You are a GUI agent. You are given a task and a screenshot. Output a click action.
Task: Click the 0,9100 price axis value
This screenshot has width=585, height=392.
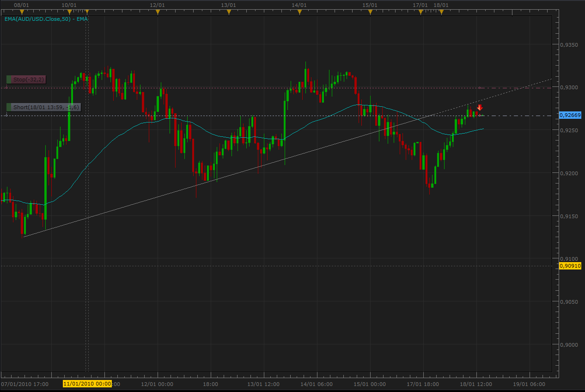[569, 259]
